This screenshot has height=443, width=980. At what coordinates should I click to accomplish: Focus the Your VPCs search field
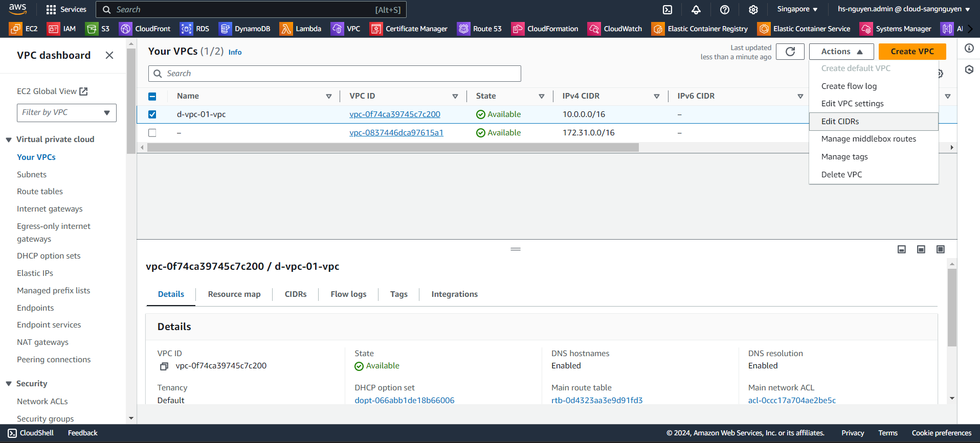pos(335,74)
